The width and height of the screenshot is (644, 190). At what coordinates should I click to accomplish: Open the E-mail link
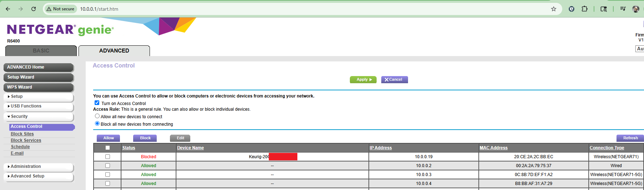coord(17,153)
